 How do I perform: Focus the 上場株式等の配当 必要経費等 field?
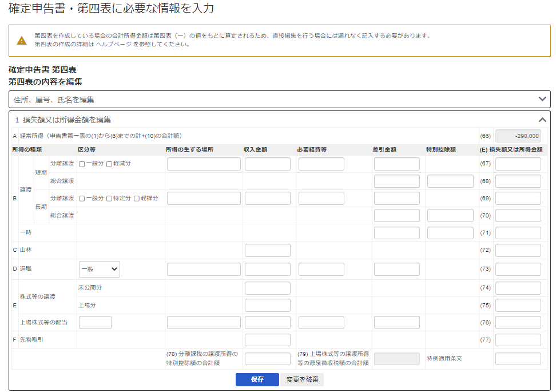point(321,322)
